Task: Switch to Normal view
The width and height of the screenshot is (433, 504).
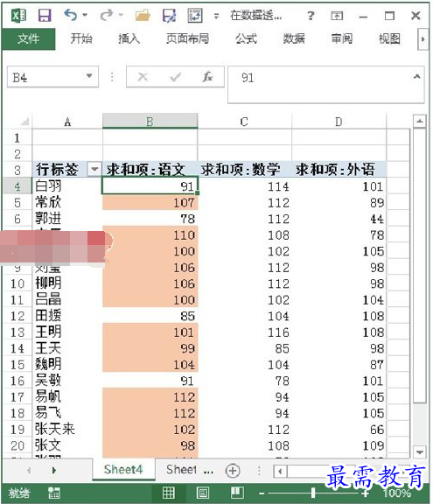Action: pyautogui.click(x=169, y=493)
